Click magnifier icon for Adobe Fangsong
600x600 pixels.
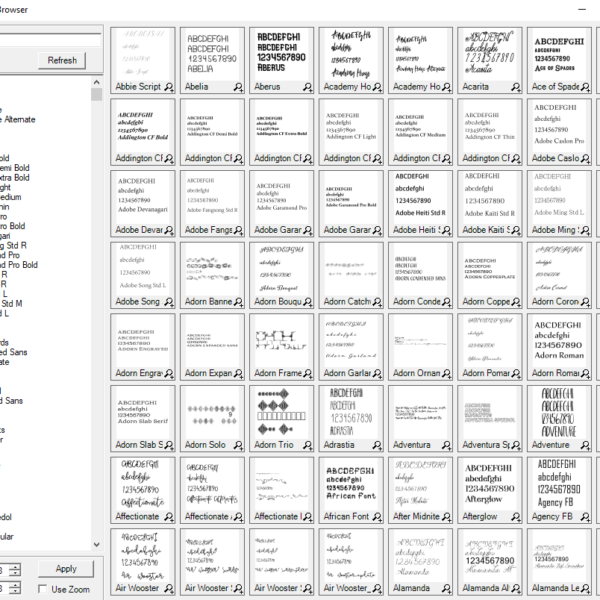coord(238,230)
